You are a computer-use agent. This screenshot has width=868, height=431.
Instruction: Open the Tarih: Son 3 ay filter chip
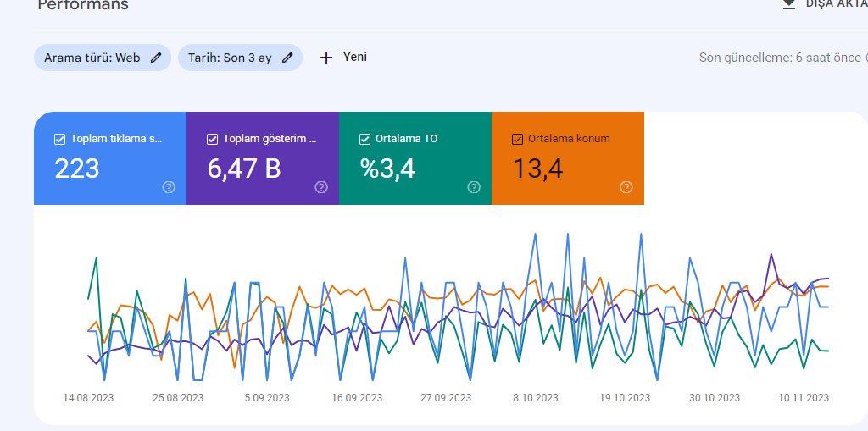240,58
